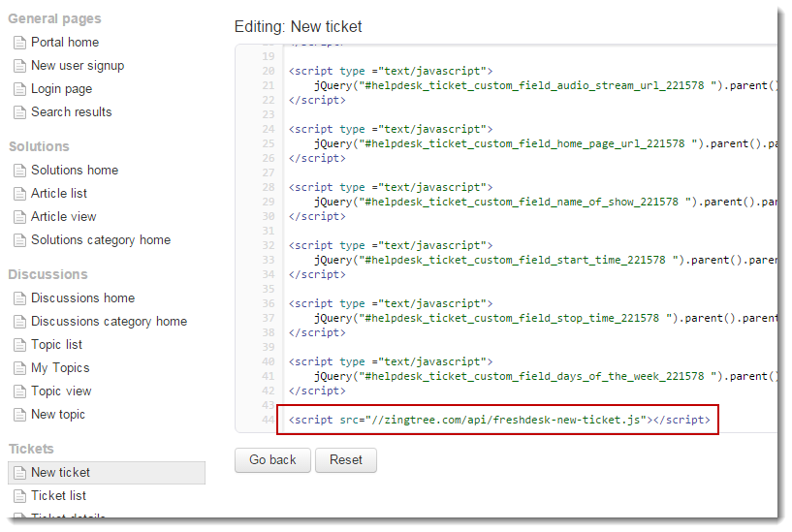The height and width of the screenshot is (532, 792).
Task: Select the New ticket page
Action: [107, 473]
